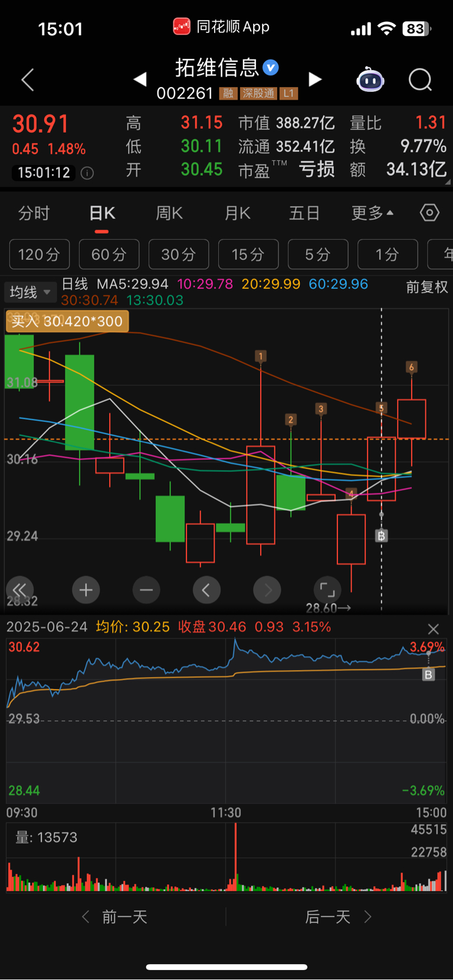
Task: Switch to 分时 tab
Action: point(34,213)
